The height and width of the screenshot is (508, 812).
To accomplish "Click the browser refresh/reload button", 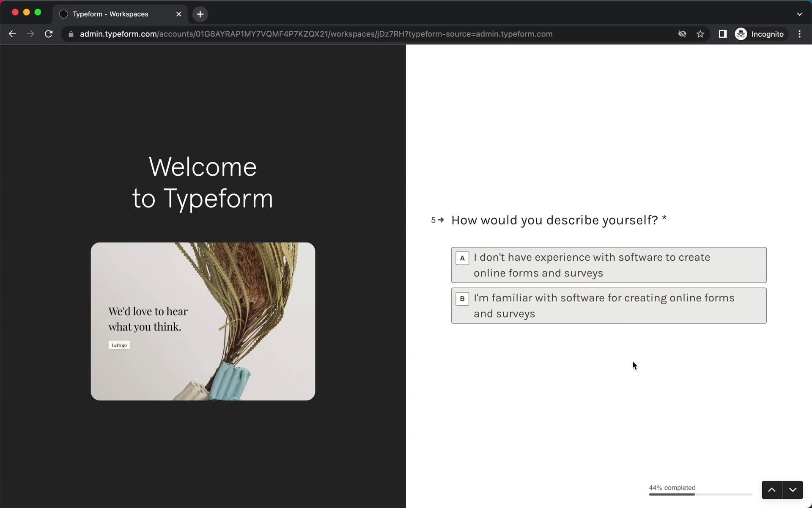I will pyautogui.click(x=49, y=34).
